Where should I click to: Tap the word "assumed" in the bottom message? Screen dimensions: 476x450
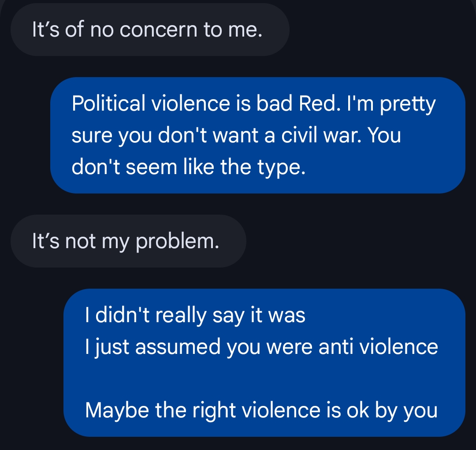178,347
